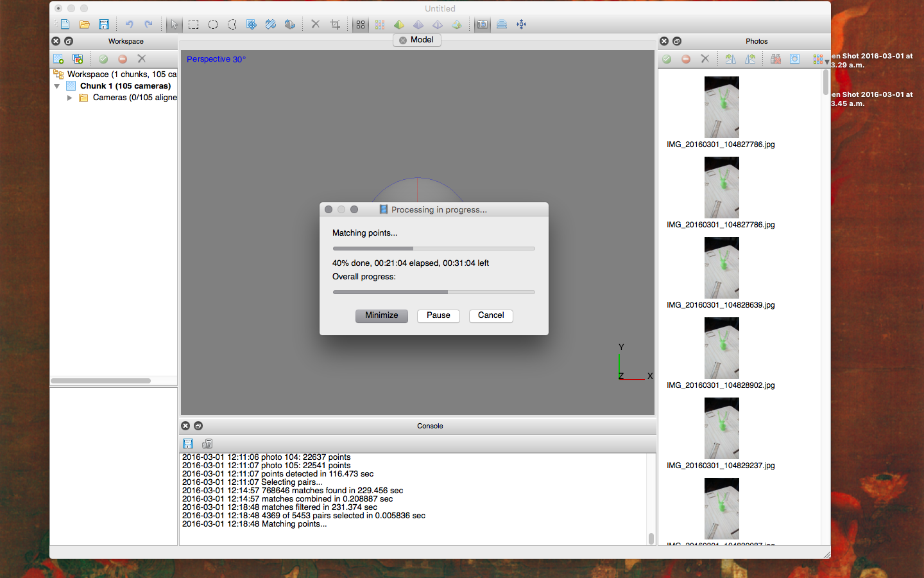This screenshot has width=924, height=578.
Task: Disable cameras with the Photos pane red minus
Action: (x=686, y=59)
